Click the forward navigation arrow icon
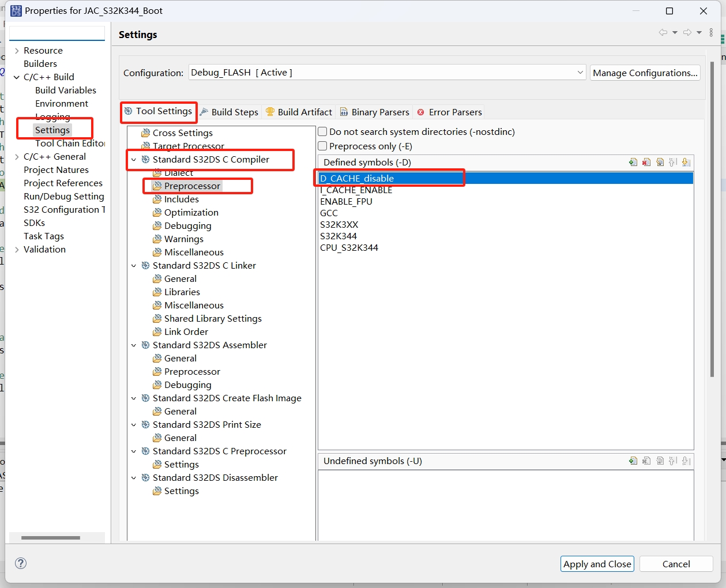This screenshot has height=588, width=726. [x=687, y=32]
